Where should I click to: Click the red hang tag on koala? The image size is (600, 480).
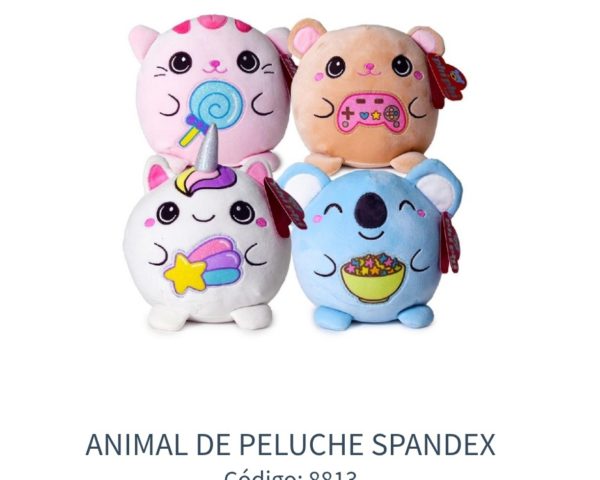(450, 243)
